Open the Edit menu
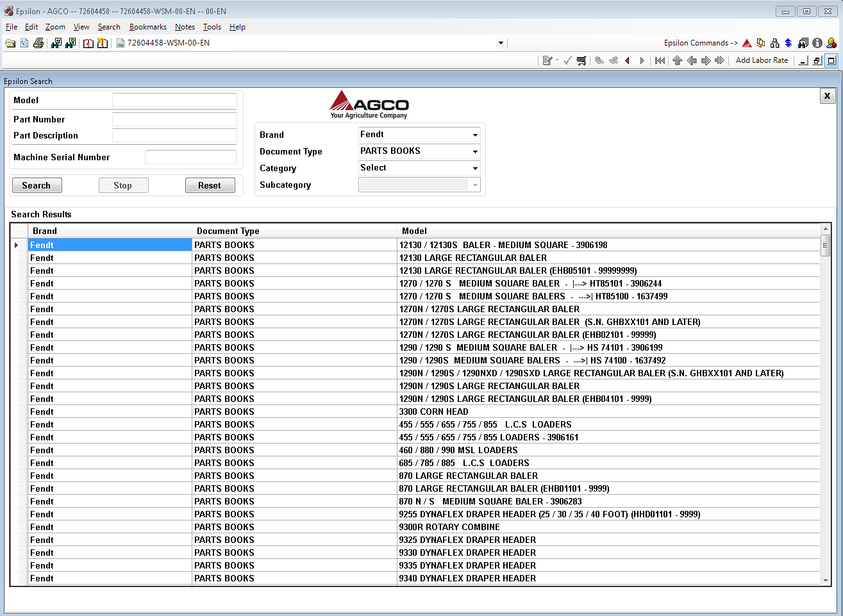The width and height of the screenshot is (843, 616). pyautogui.click(x=31, y=27)
